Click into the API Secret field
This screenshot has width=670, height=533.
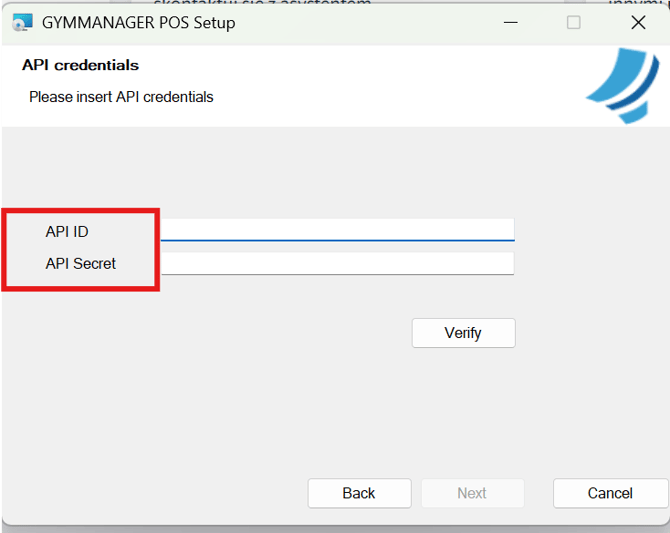coord(337,263)
